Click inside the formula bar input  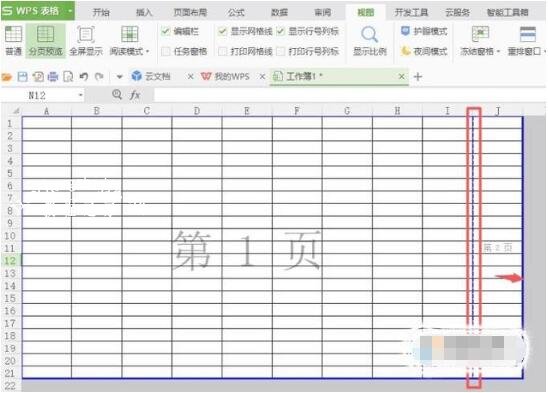pos(349,95)
